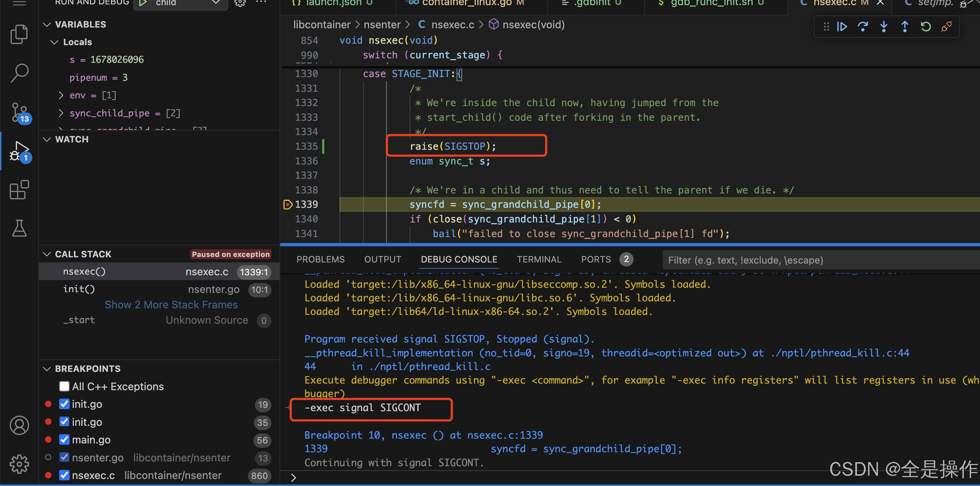Viewport: 980px width, 486px height.
Task: Disable the main.go breakpoint checkbox
Action: (64, 440)
